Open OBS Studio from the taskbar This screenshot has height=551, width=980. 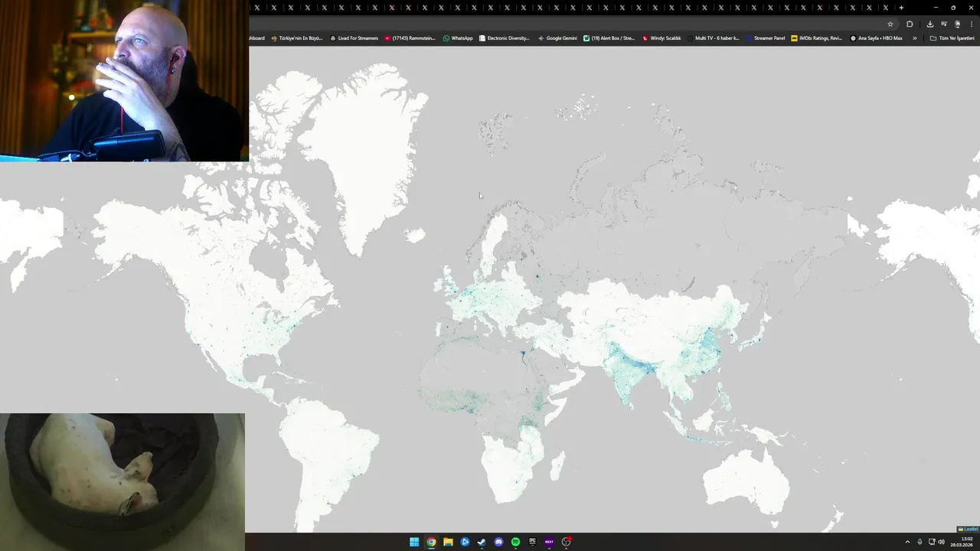(x=566, y=542)
